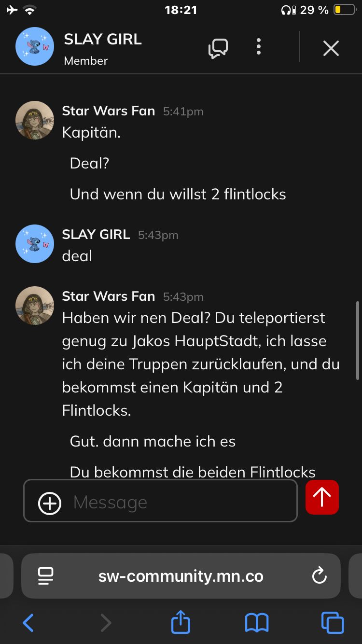Screen dimensions: 362x644
Task: Click the chat scrollbar on right edge
Action: pos(357,340)
